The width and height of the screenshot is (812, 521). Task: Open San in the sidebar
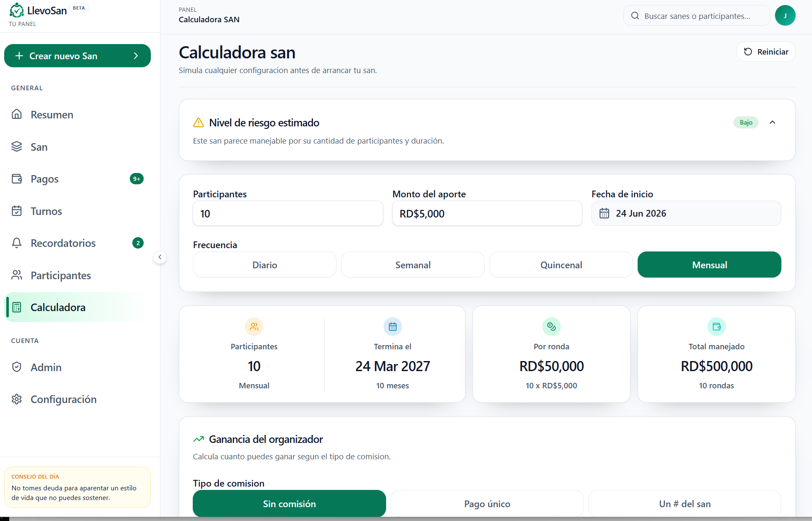tap(77, 147)
